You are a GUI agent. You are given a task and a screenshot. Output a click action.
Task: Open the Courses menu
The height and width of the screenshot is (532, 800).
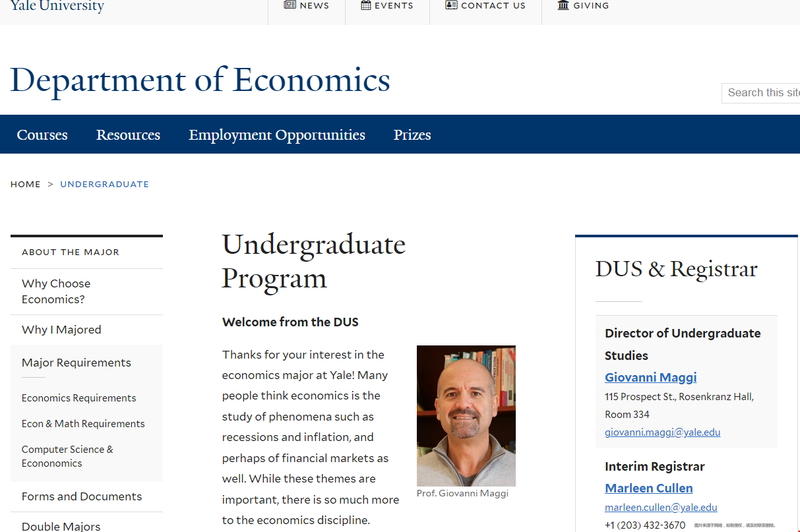click(x=42, y=134)
